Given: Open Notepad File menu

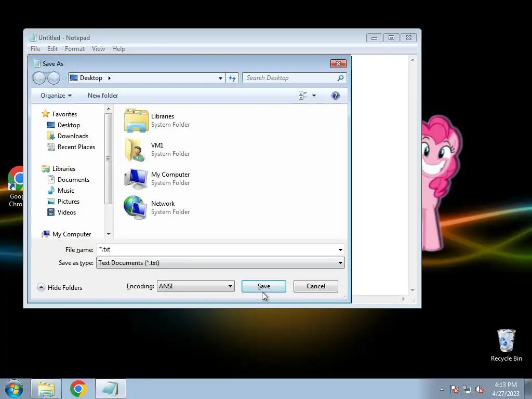Looking at the screenshot, I should tap(35, 49).
